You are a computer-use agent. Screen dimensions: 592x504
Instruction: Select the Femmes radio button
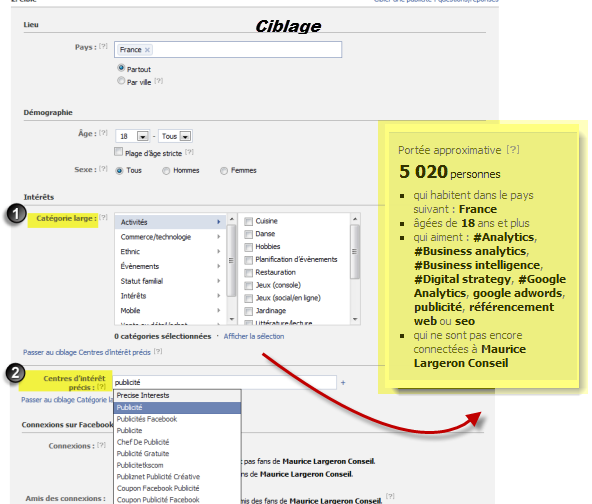click(224, 171)
